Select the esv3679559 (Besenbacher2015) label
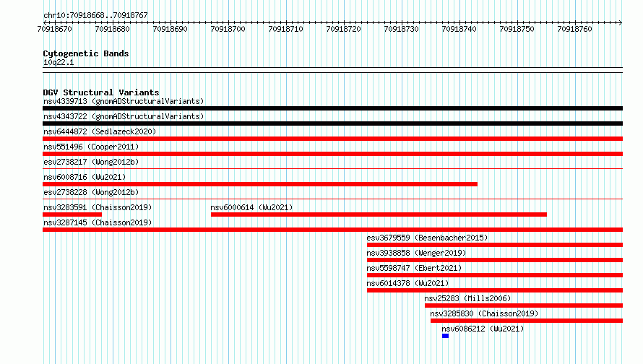 [427, 238]
